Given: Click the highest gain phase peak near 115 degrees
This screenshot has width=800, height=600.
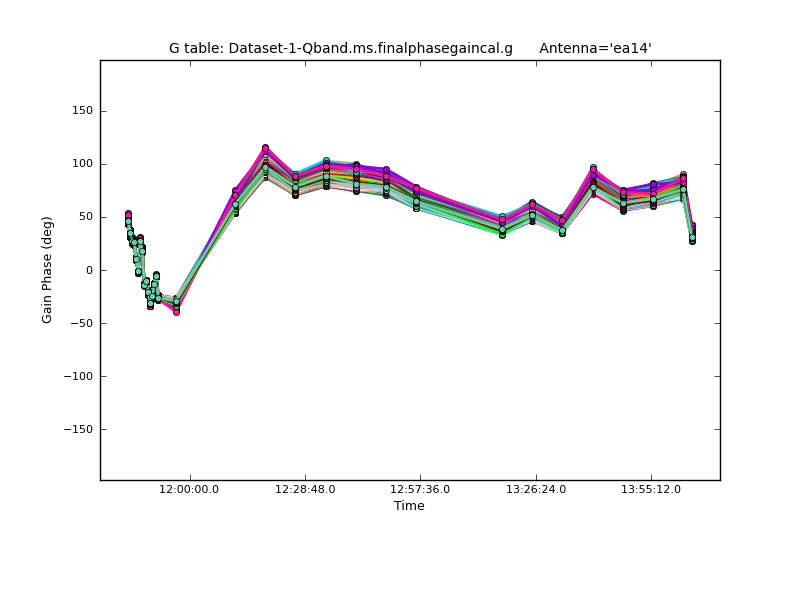Looking at the screenshot, I should click(x=265, y=148).
